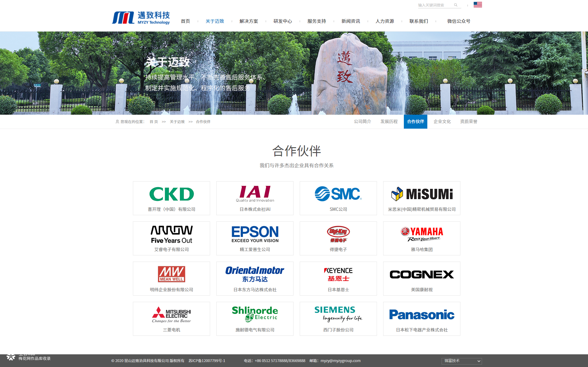Open the Shlinorde Electric logo
The width and height of the screenshot is (588, 367).
(x=255, y=314)
